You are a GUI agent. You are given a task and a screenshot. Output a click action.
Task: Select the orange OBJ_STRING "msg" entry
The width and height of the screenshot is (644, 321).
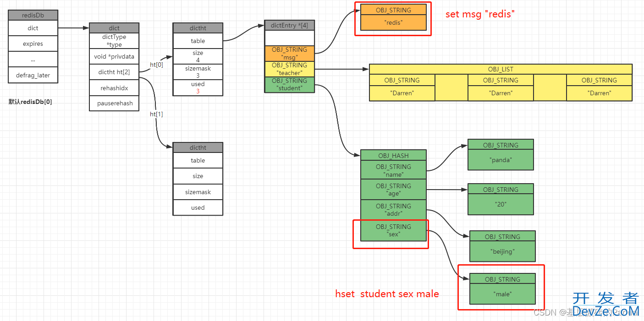(x=290, y=54)
